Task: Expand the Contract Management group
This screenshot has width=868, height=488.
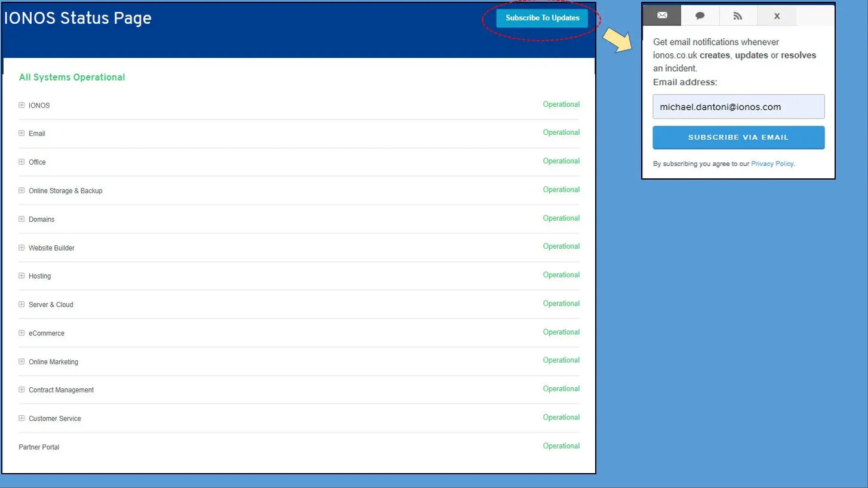Action: tap(21, 390)
